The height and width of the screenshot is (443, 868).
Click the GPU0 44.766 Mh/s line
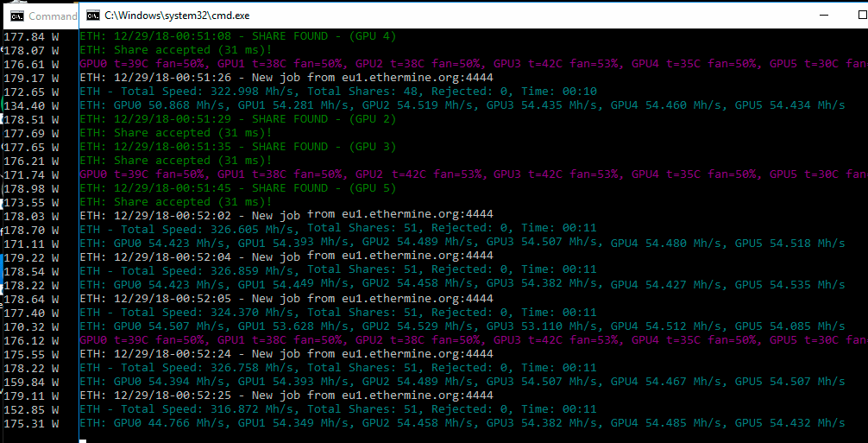pos(462,423)
